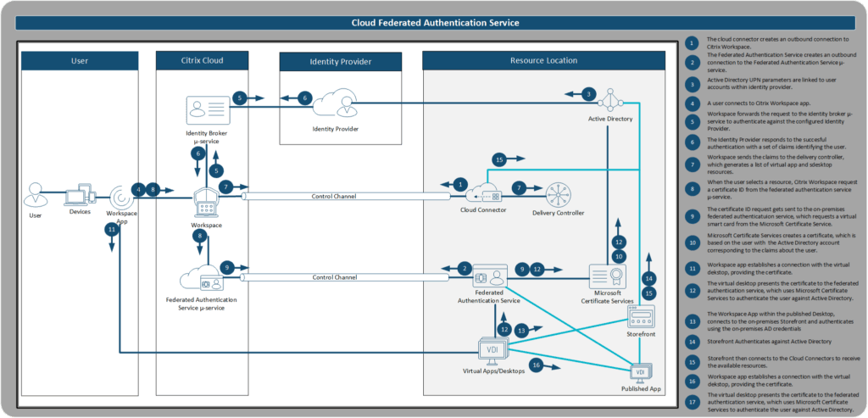Select the "User" column header
Screen dimensions: 868x418
(80, 60)
